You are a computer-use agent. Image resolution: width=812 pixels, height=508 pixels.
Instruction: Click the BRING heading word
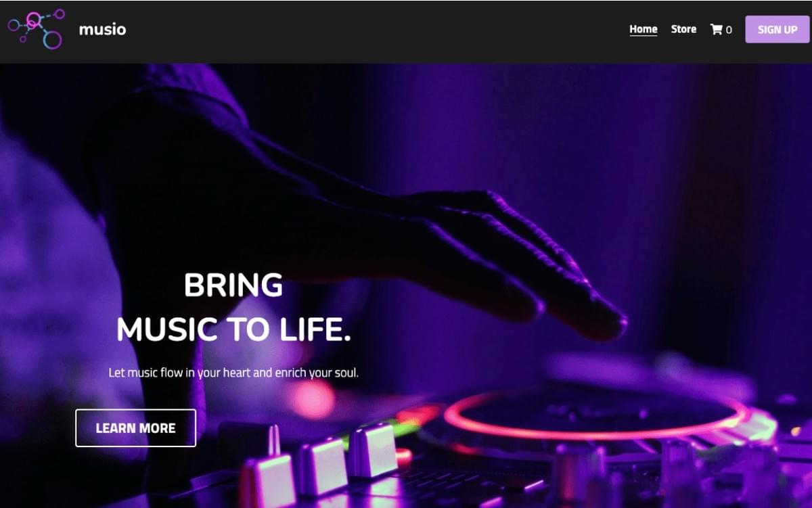point(233,285)
